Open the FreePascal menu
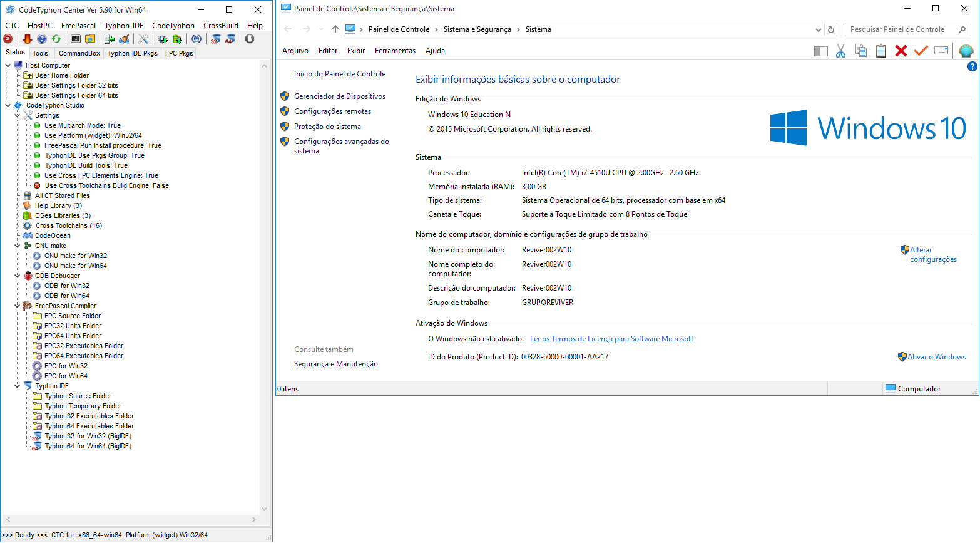Screen dimensions: 980x543 click(78, 26)
